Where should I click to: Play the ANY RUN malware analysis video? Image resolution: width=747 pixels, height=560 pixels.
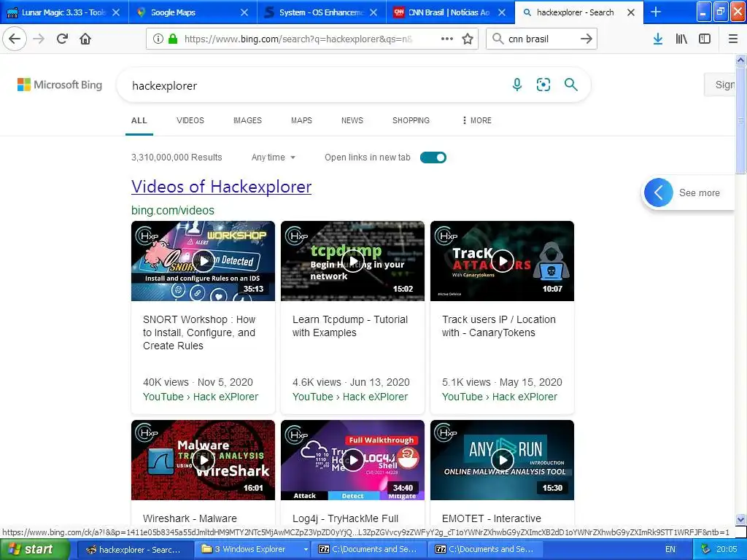point(503,460)
